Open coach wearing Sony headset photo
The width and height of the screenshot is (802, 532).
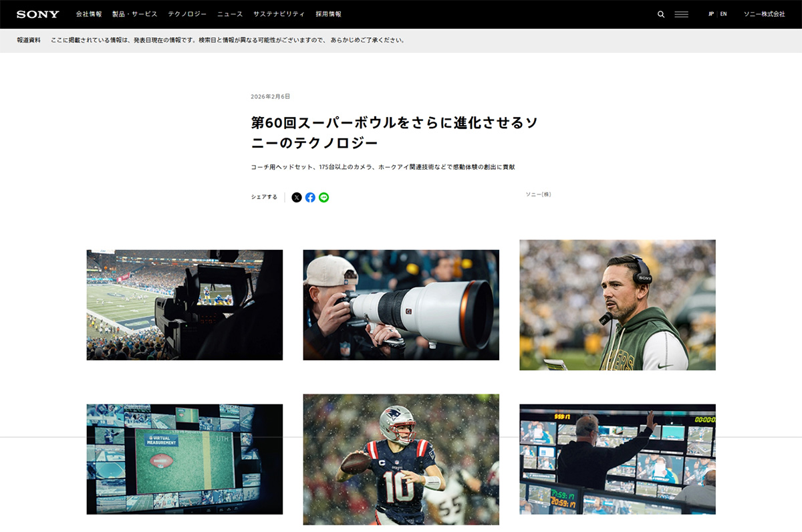tap(618, 305)
